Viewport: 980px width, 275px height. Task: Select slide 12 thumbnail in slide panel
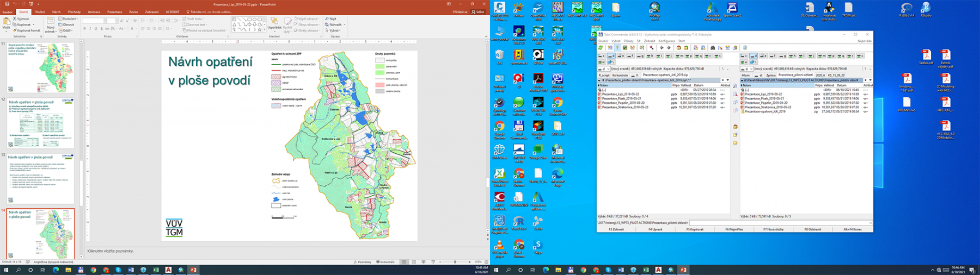point(41,124)
